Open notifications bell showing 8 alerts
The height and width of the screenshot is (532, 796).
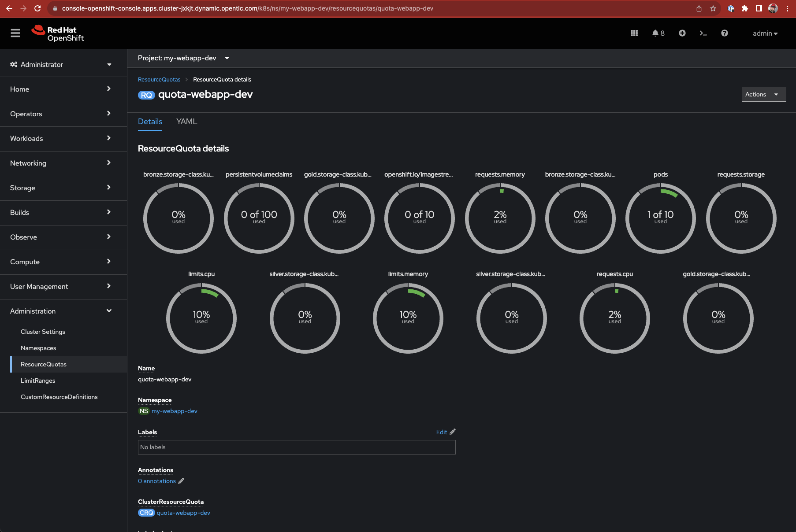658,33
